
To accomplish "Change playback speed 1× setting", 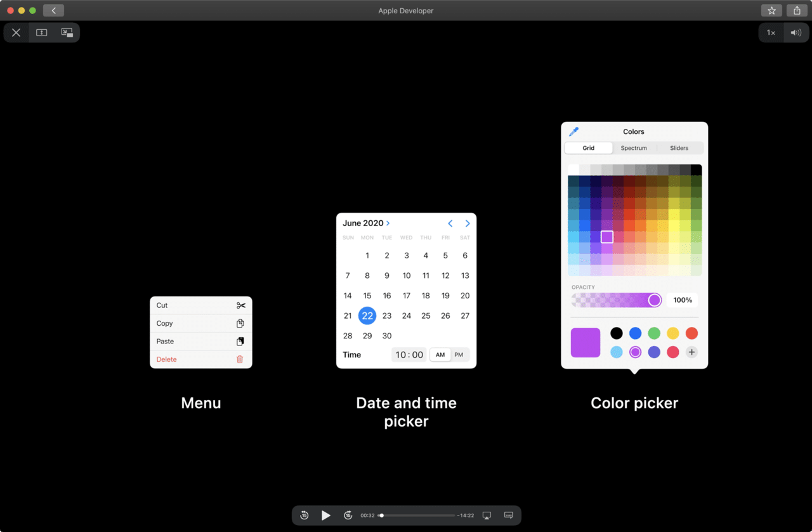I will pyautogui.click(x=771, y=32).
